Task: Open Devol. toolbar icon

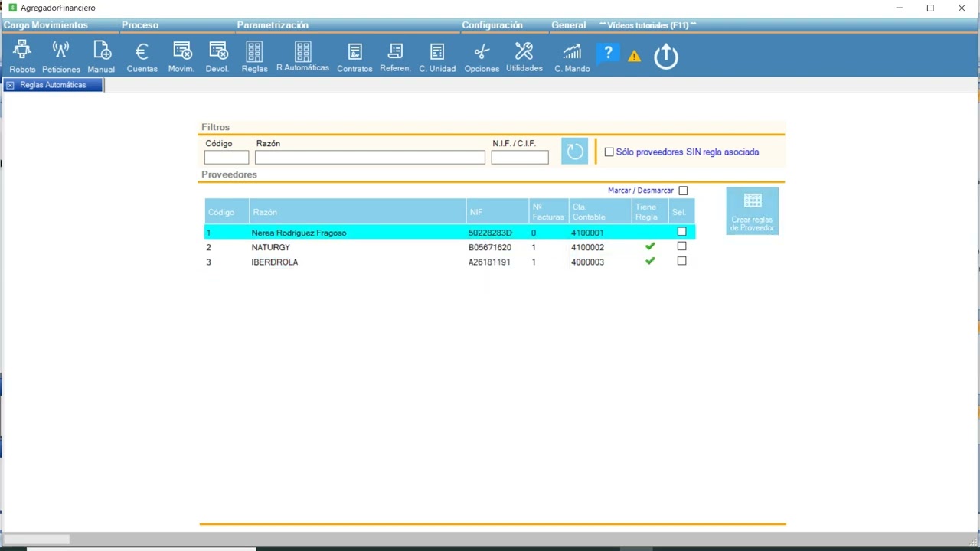Action: (x=217, y=57)
